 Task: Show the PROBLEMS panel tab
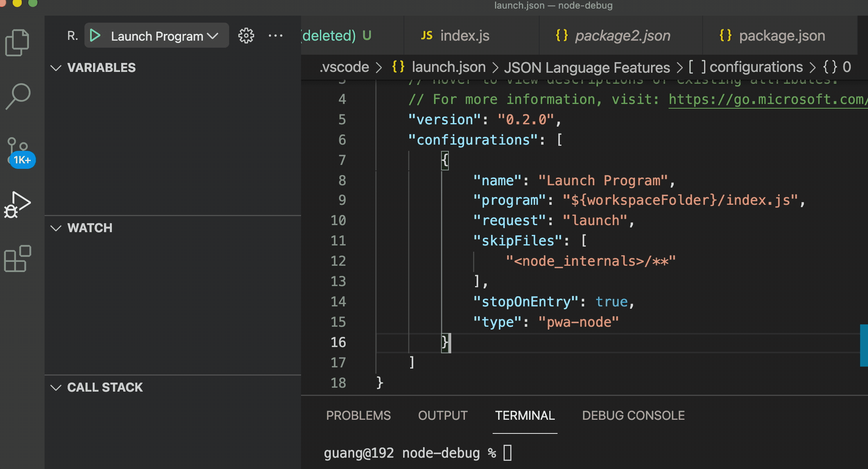pyautogui.click(x=358, y=415)
